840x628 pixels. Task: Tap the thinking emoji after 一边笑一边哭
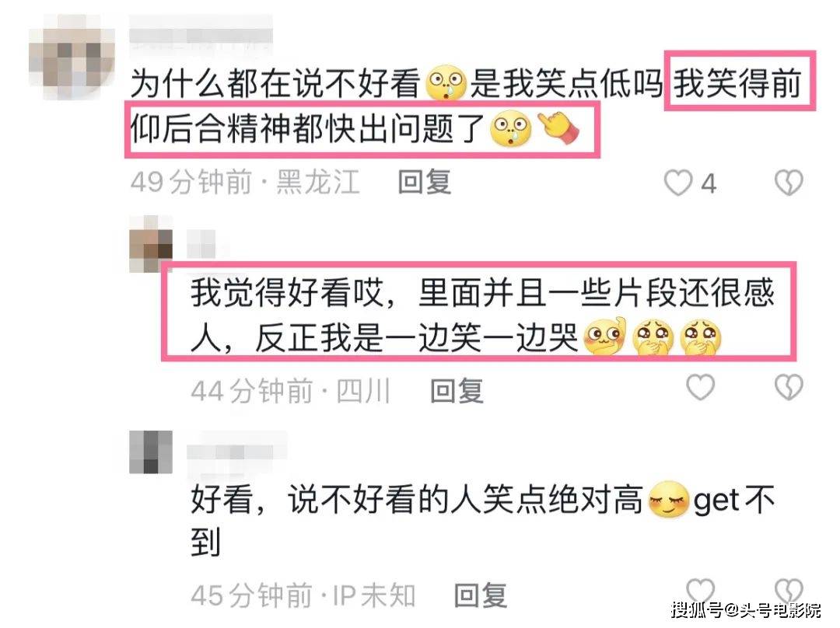604,337
